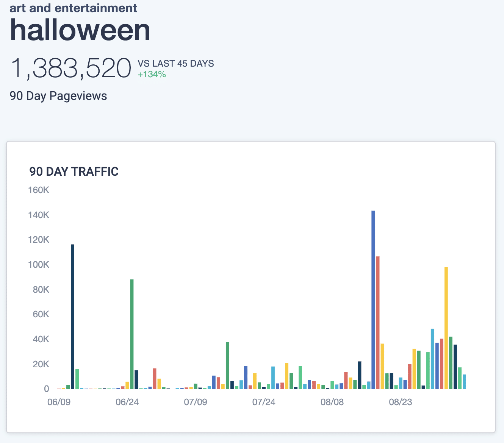Click the red bar just above 100K
Screen dimensions: 504x443
[x=378, y=323]
